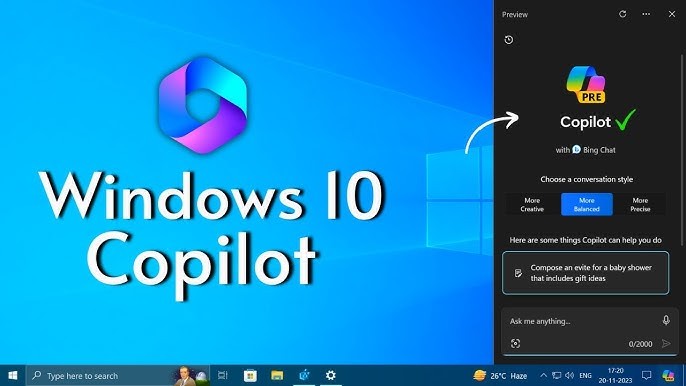Image resolution: width=686 pixels, height=386 pixels.
Task: Select More Precise conversation style
Action: click(640, 204)
